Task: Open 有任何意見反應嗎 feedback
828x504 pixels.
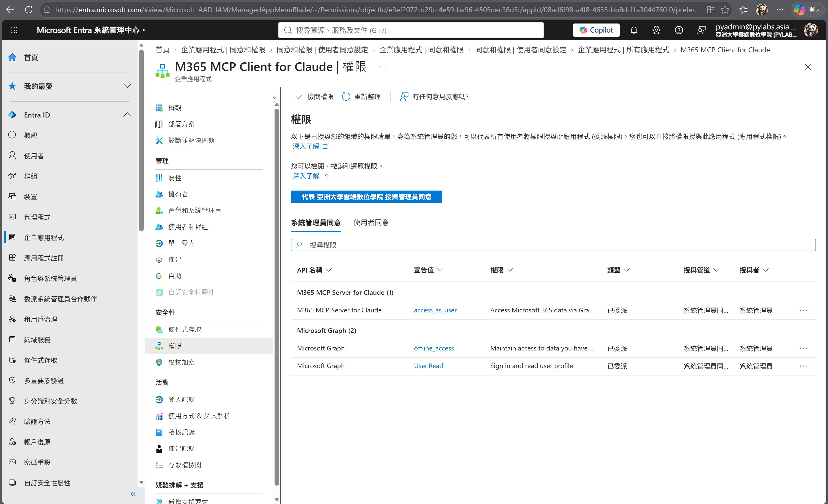Action: pos(434,97)
